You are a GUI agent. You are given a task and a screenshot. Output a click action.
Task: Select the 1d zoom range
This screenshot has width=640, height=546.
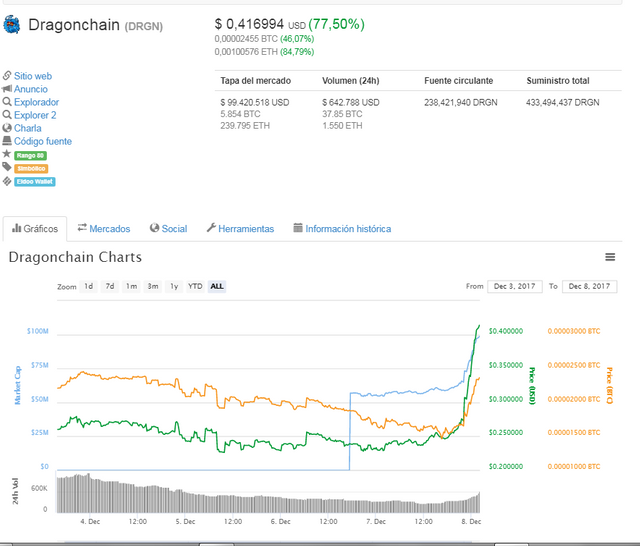tap(89, 286)
